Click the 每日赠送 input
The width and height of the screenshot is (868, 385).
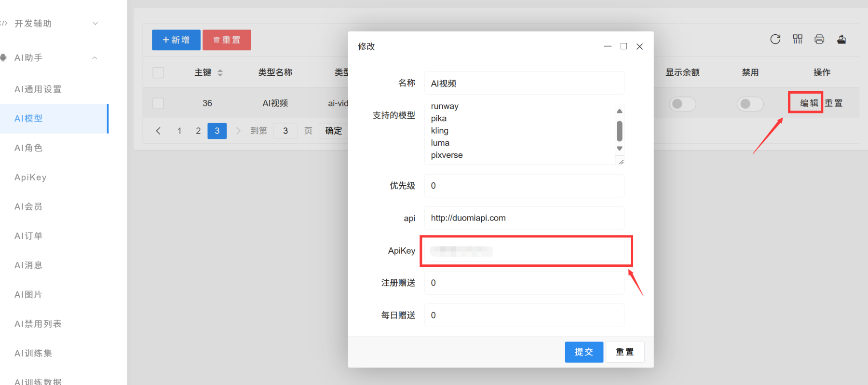(524, 315)
